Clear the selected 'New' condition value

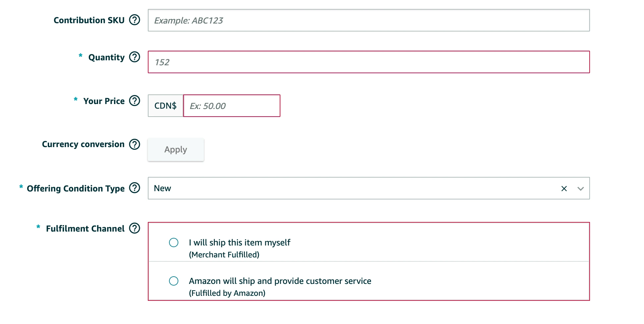coord(564,189)
